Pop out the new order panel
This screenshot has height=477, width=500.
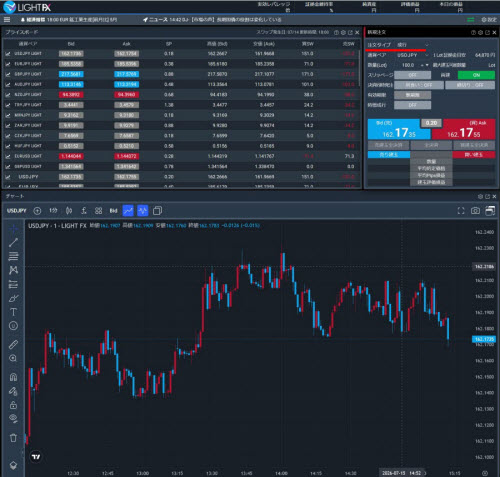coord(487,32)
